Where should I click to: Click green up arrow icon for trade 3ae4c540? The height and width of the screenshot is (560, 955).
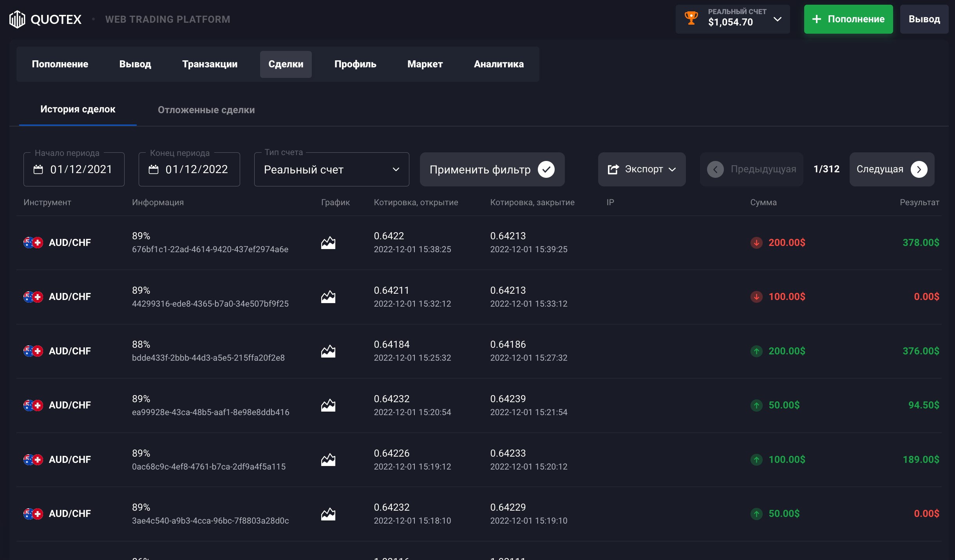pos(756,514)
